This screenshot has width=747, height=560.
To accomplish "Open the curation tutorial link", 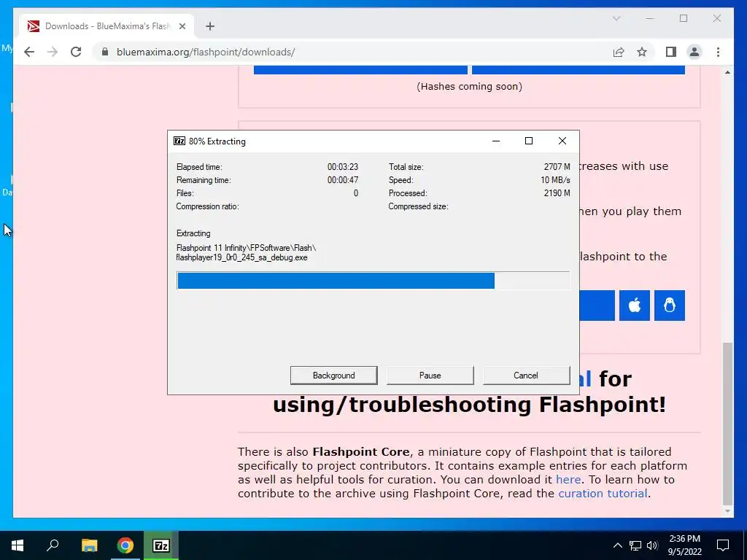I will [603, 494].
